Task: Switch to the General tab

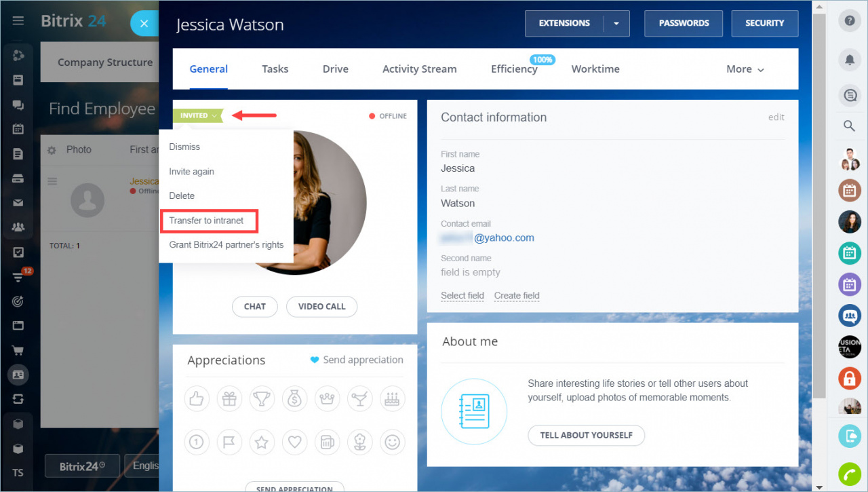Action: click(209, 69)
